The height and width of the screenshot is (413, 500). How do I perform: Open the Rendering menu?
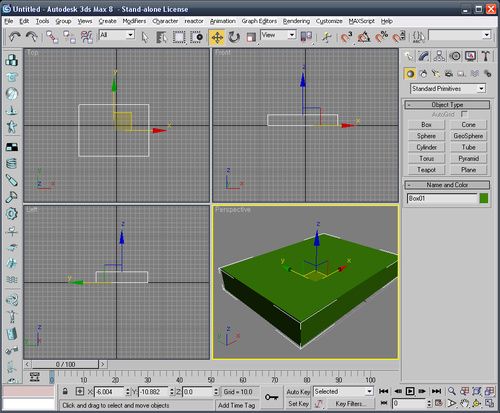point(296,21)
